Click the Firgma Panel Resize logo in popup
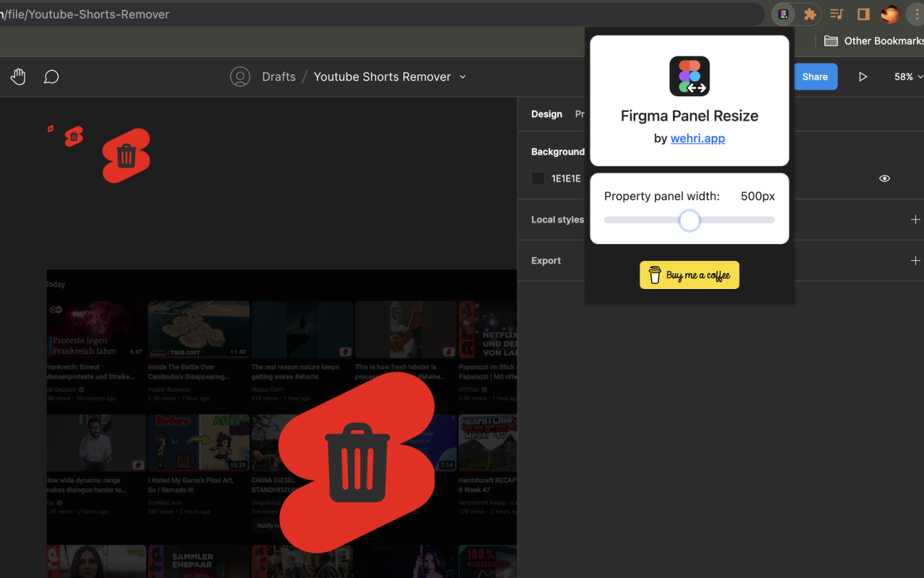 (x=689, y=77)
